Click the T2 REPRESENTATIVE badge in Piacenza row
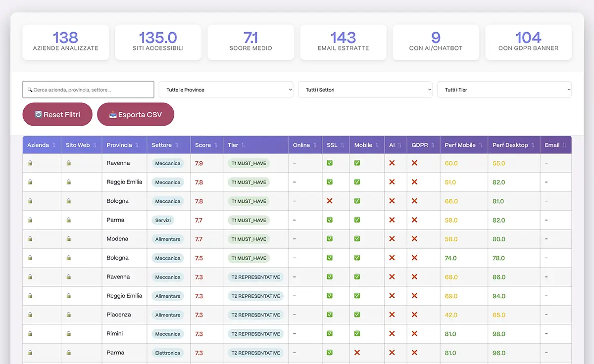This screenshot has width=594, height=364. (255, 315)
